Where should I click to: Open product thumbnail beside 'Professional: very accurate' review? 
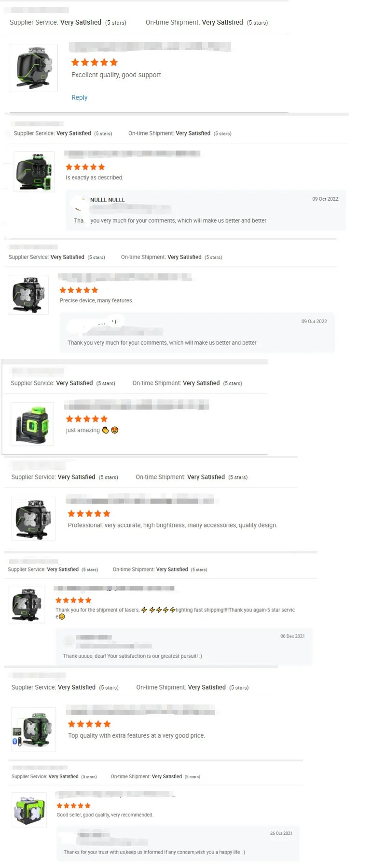pos(33,518)
